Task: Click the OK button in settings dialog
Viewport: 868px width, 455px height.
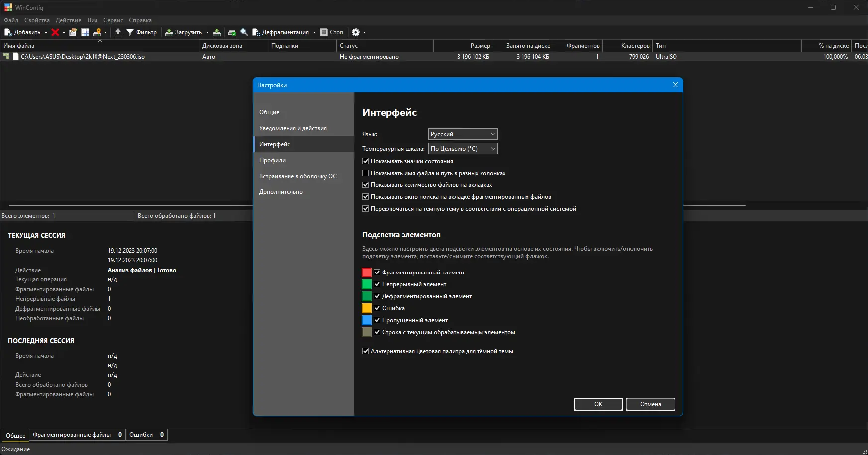Action: pos(598,404)
